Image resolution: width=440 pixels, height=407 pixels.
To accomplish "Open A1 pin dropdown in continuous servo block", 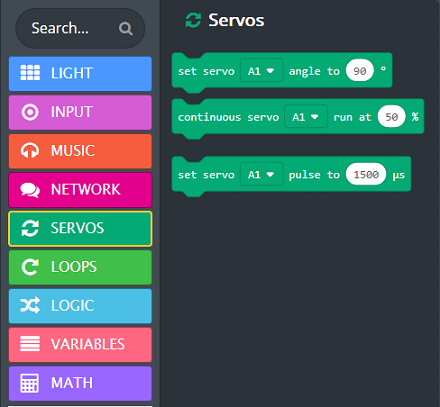I will 306,117.
